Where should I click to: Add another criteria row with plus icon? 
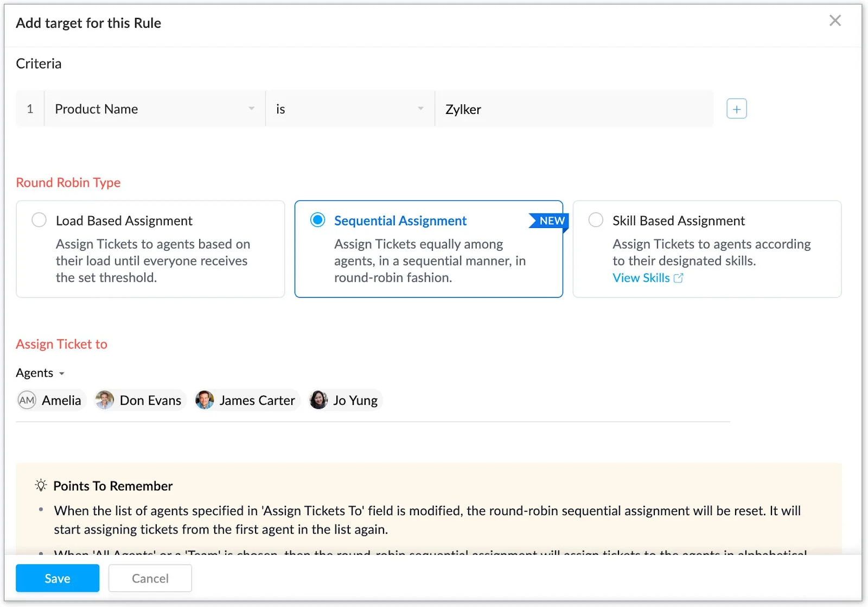click(736, 109)
